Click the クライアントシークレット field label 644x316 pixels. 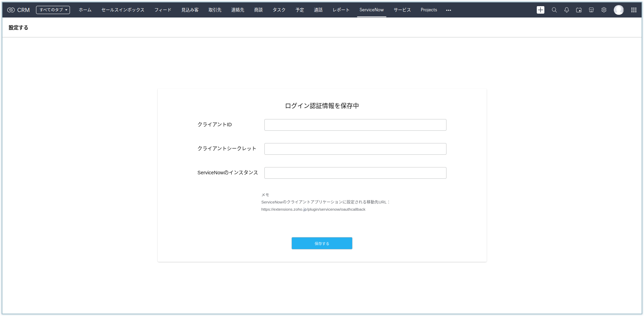click(x=227, y=149)
